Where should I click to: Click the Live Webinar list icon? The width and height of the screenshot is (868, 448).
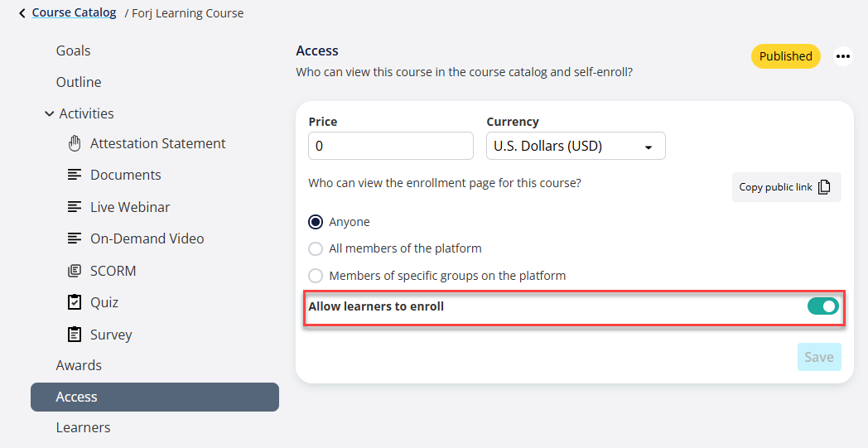pos(75,207)
